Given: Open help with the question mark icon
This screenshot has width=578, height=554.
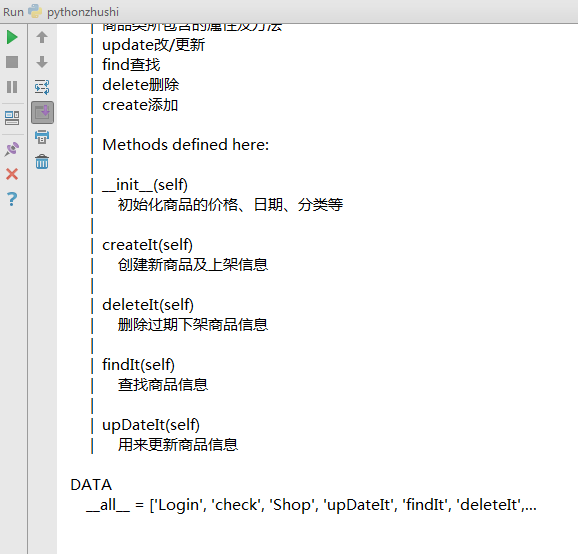Looking at the screenshot, I should click(x=12, y=199).
